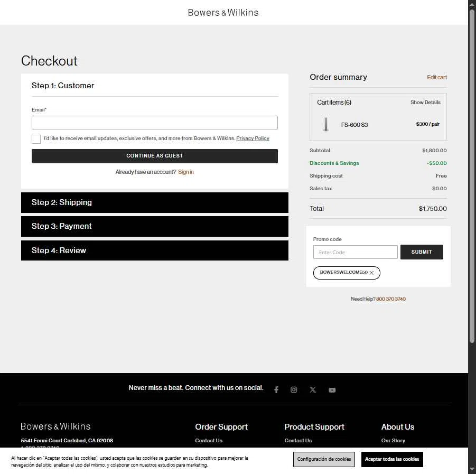Click the $1,750.00 total amount
The height and width of the screenshot is (474, 476).
(433, 209)
